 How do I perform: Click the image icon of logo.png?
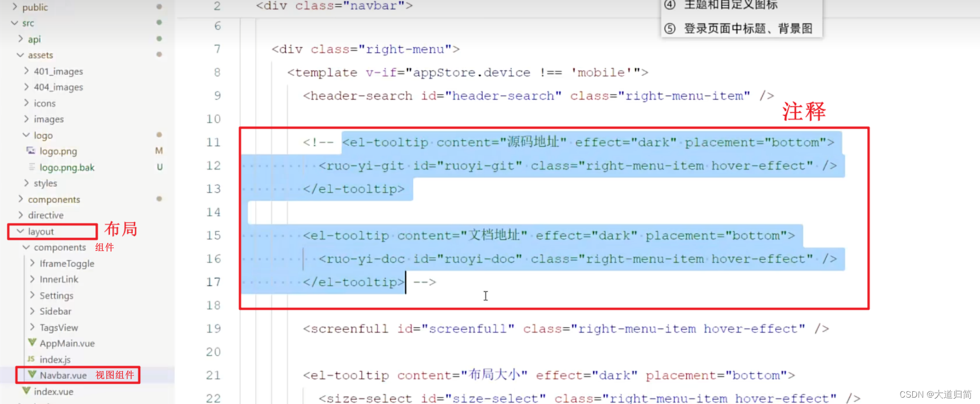coord(31,151)
